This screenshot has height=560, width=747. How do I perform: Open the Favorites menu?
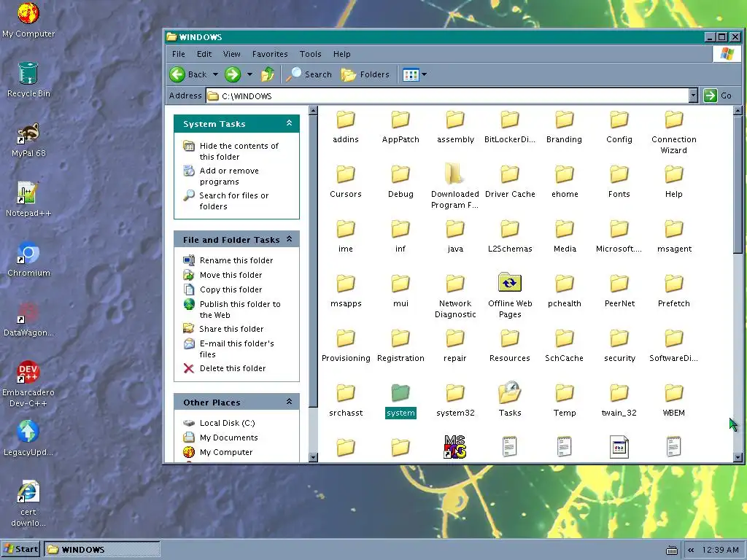pos(270,54)
